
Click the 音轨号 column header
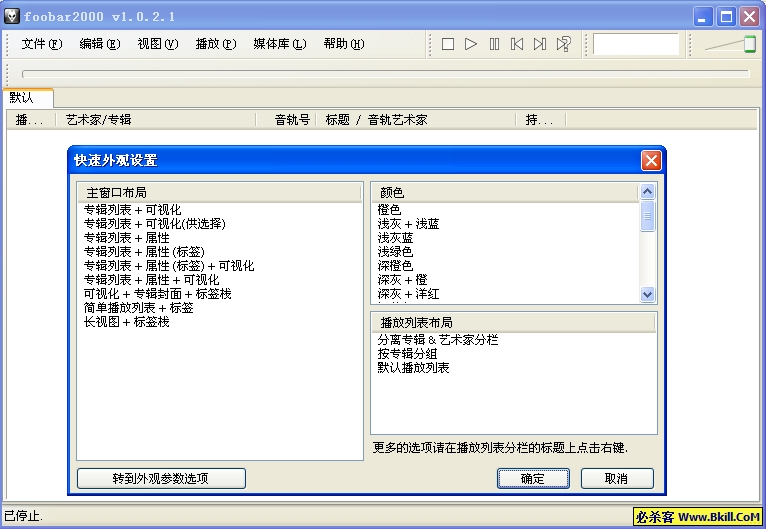(285, 120)
